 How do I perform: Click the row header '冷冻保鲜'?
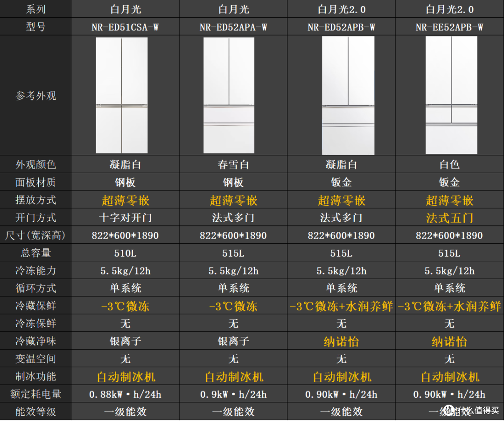click(x=35, y=323)
